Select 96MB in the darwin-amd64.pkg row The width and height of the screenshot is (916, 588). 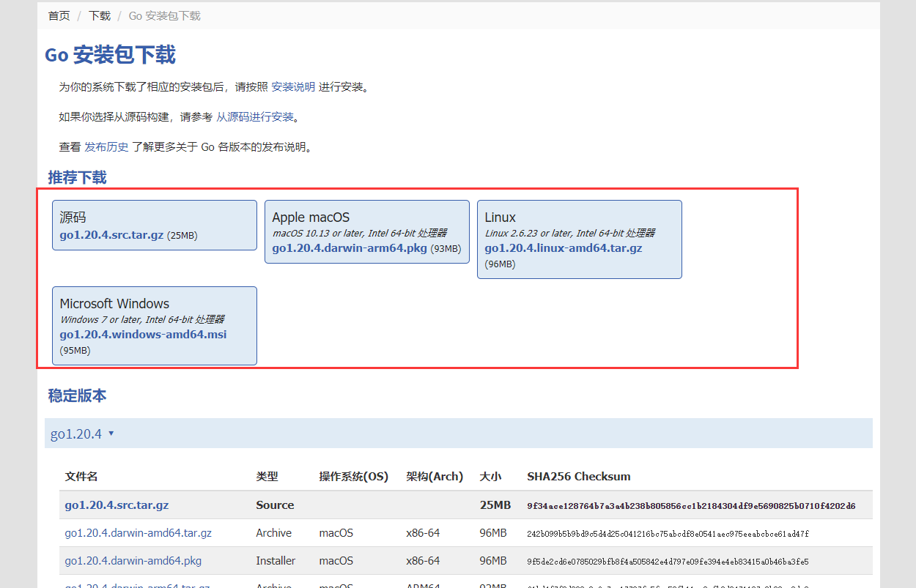pyautogui.click(x=493, y=561)
